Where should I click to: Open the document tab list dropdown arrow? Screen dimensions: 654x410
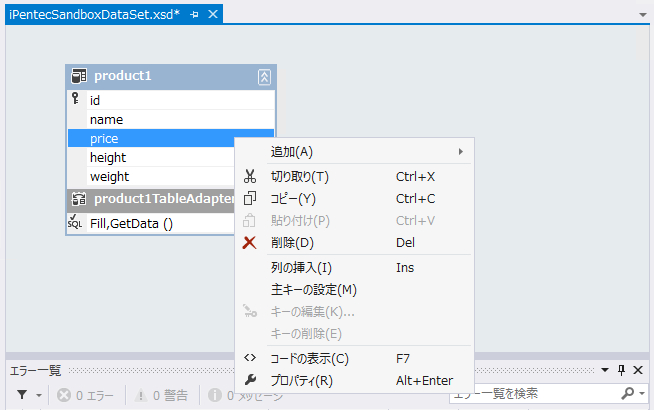[x=642, y=16]
